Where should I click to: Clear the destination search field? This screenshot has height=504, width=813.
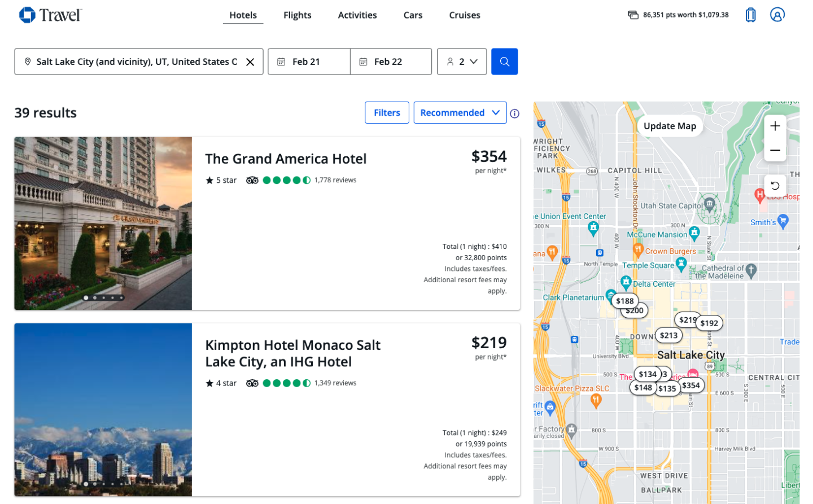tap(250, 62)
